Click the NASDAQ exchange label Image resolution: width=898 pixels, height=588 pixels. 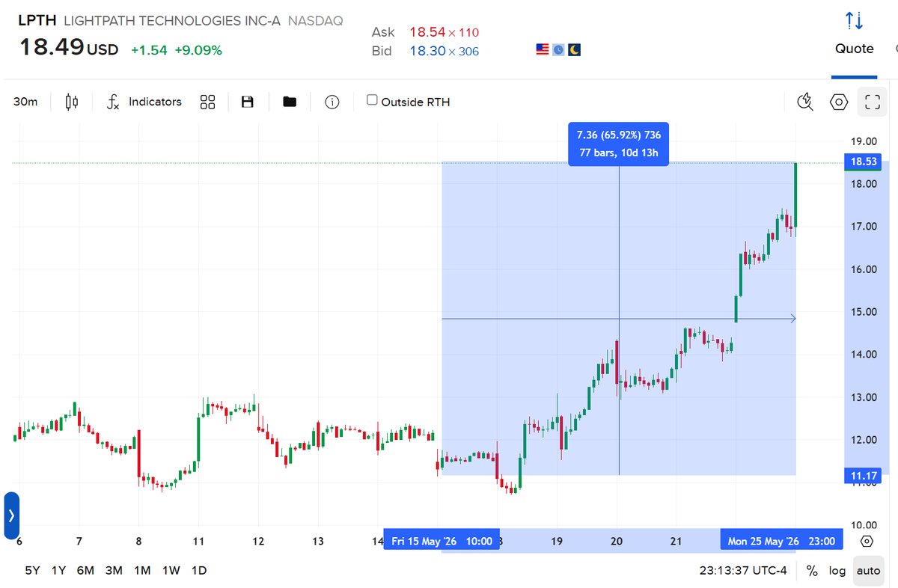pyautogui.click(x=315, y=21)
